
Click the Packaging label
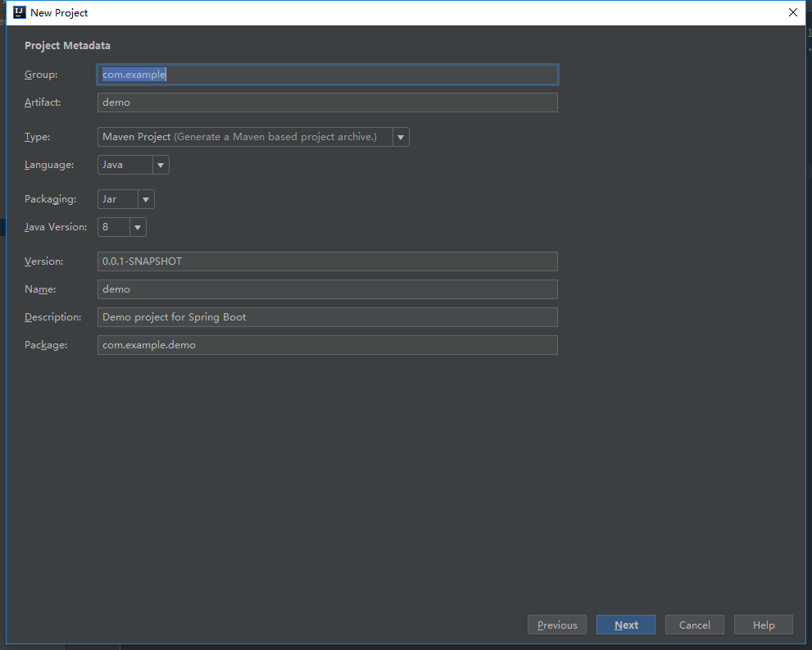click(x=50, y=199)
